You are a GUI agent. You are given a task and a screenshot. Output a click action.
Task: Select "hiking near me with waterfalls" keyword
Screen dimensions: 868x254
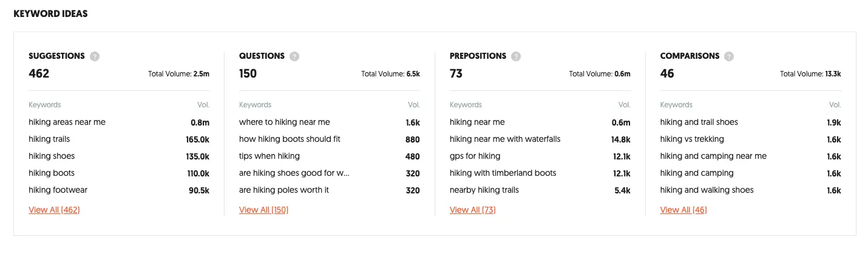[505, 139]
